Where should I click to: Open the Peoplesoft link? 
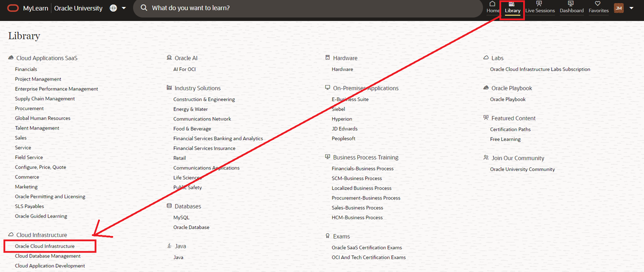pyautogui.click(x=343, y=139)
